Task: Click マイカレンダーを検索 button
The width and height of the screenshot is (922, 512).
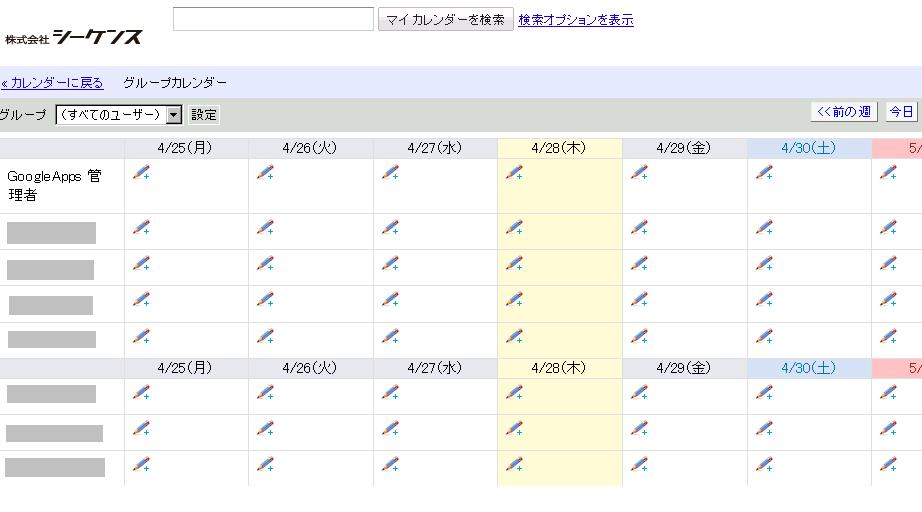Action: point(445,20)
